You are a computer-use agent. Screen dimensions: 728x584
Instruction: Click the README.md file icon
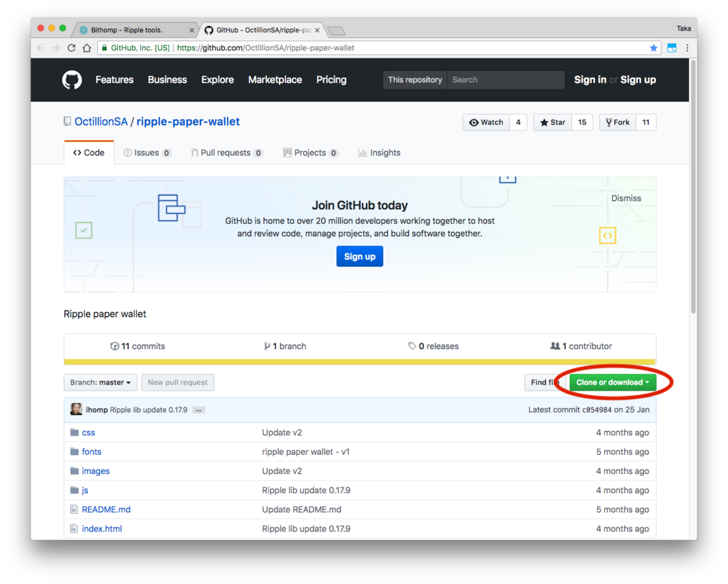[x=74, y=510]
